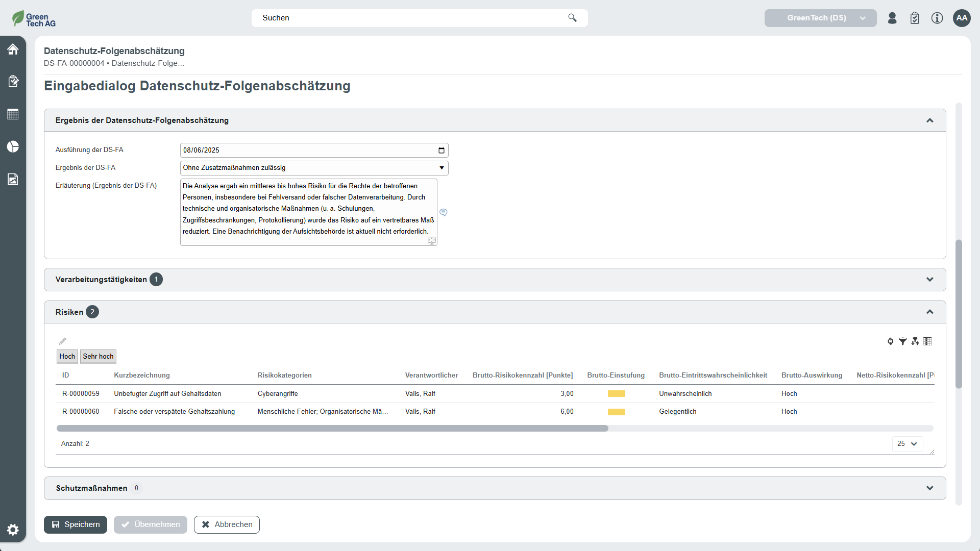Click the info circle icon in header
Screen dimensions: 980x551
pyautogui.click(x=937, y=18)
